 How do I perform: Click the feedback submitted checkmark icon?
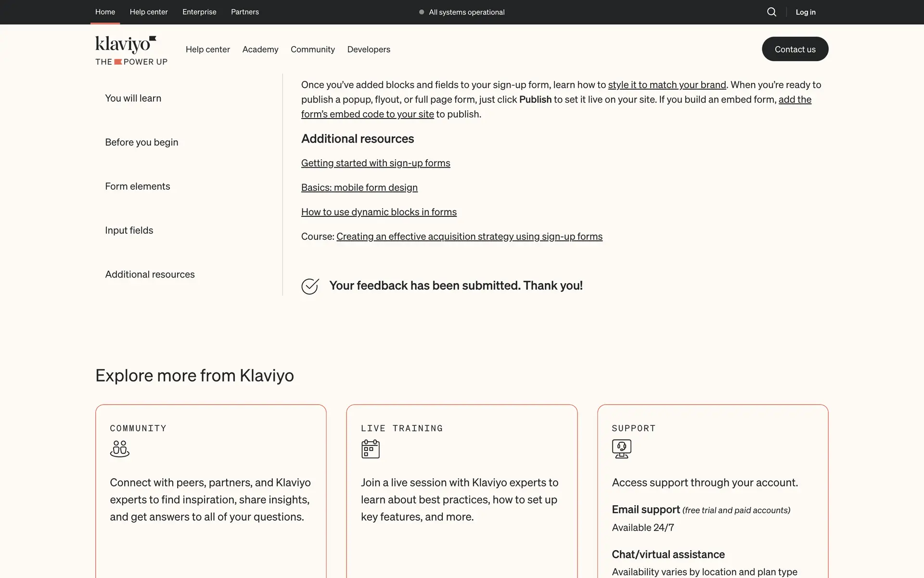click(310, 286)
